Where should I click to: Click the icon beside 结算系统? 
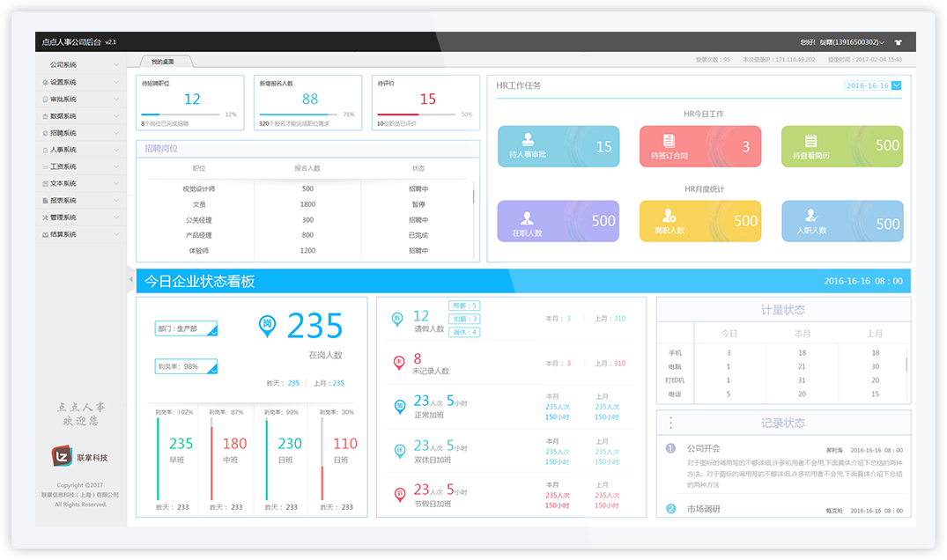coord(45,234)
